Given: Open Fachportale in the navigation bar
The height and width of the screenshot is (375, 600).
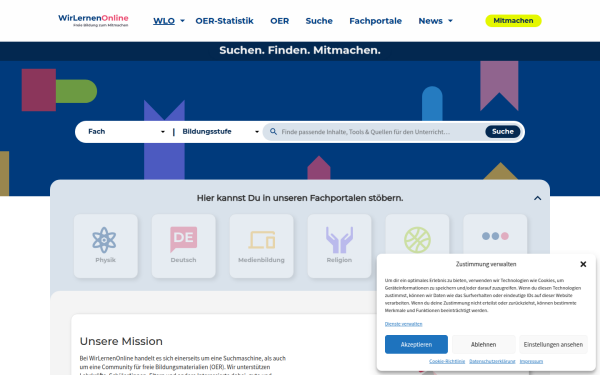Looking at the screenshot, I should coord(375,21).
